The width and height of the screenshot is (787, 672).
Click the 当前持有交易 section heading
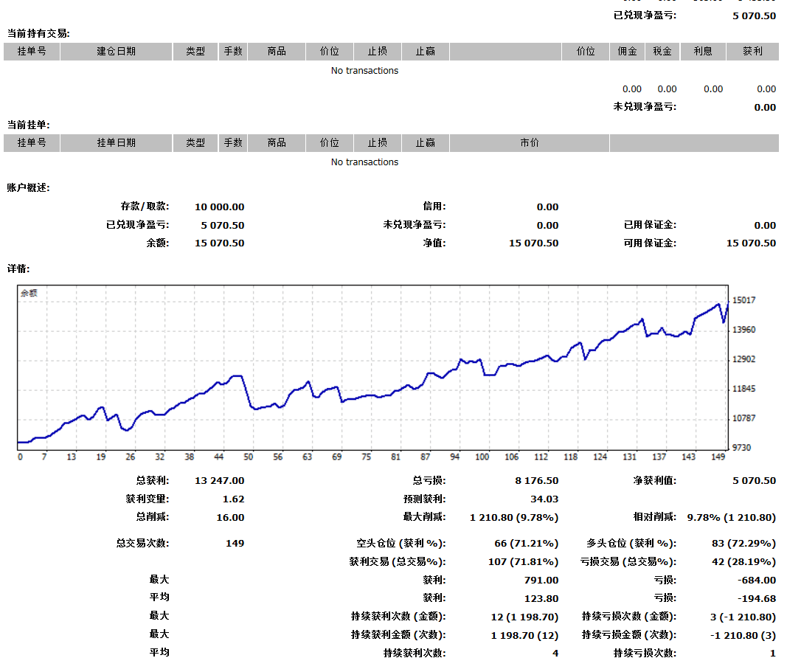(x=38, y=34)
